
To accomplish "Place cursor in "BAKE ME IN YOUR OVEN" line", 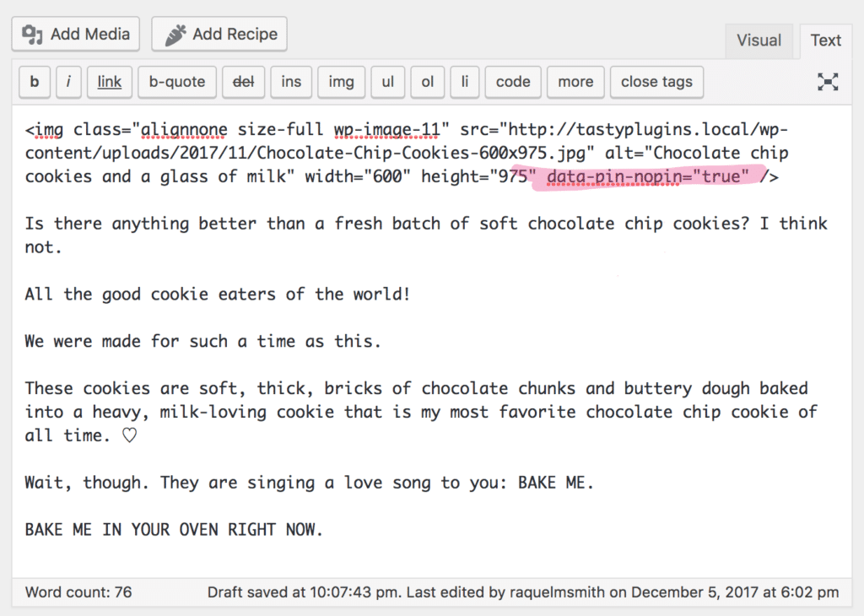I will pyautogui.click(x=174, y=530).
